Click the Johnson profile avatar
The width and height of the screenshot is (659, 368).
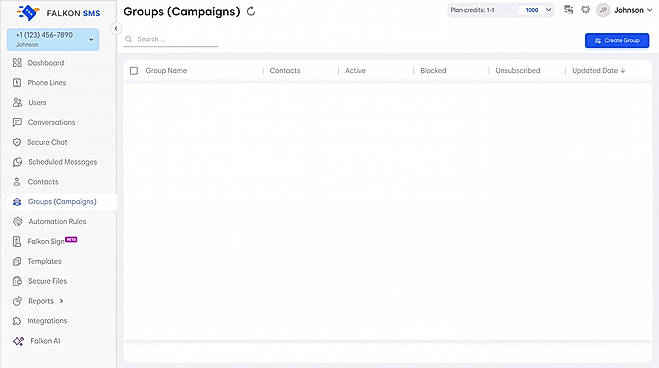pyautogui.click(x=603, y=10)
